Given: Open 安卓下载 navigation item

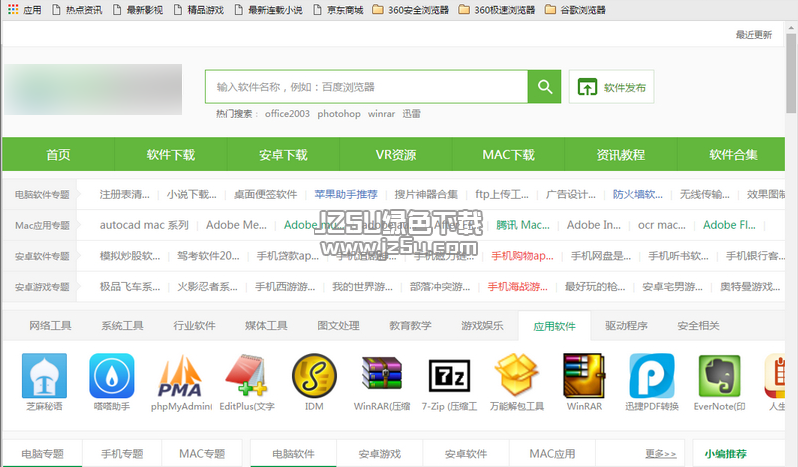Looking at the screenshot, I should pos(283,154).
